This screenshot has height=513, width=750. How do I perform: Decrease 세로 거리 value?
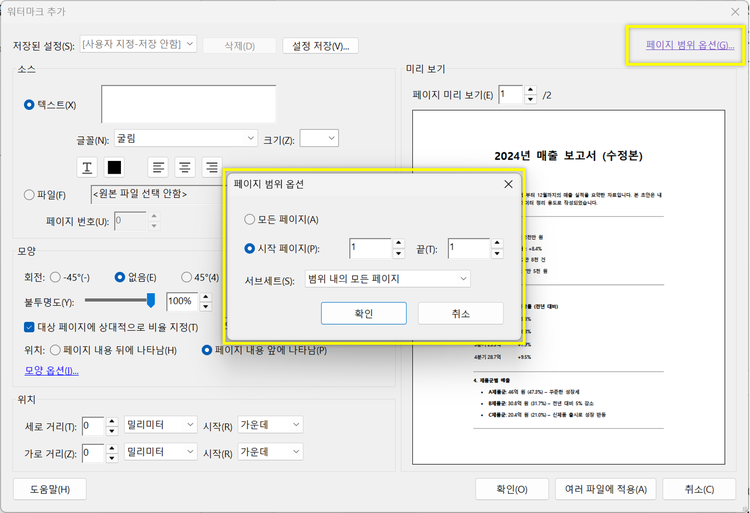click(111, 431)
